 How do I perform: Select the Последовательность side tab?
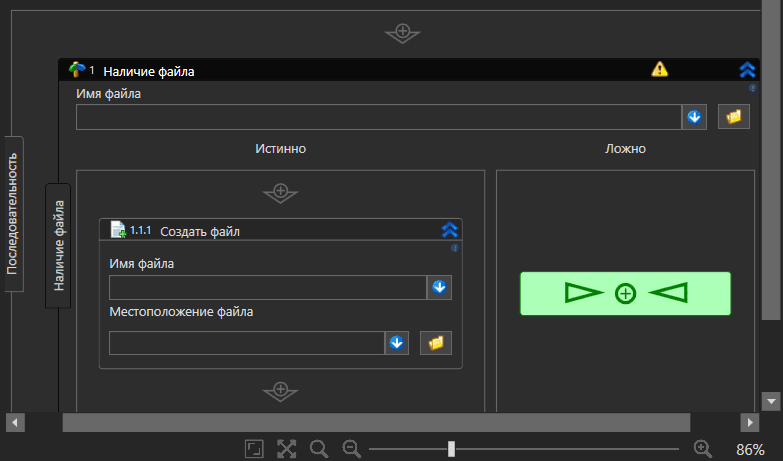[12, 214]
